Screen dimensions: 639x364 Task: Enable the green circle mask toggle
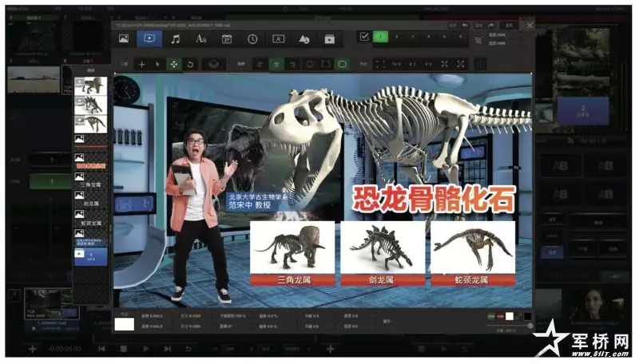click(x=342, y=63)
